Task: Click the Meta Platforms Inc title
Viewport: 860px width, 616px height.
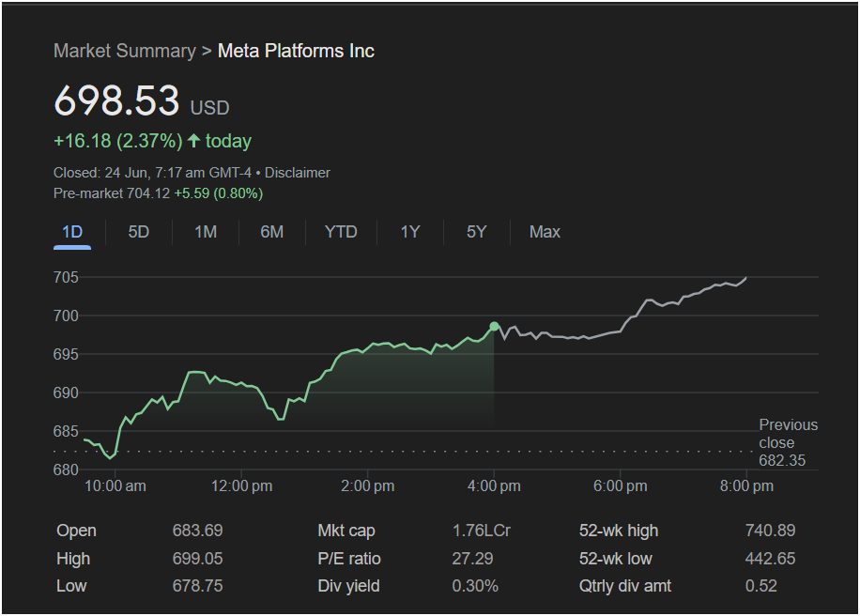Action: [296, 51]
